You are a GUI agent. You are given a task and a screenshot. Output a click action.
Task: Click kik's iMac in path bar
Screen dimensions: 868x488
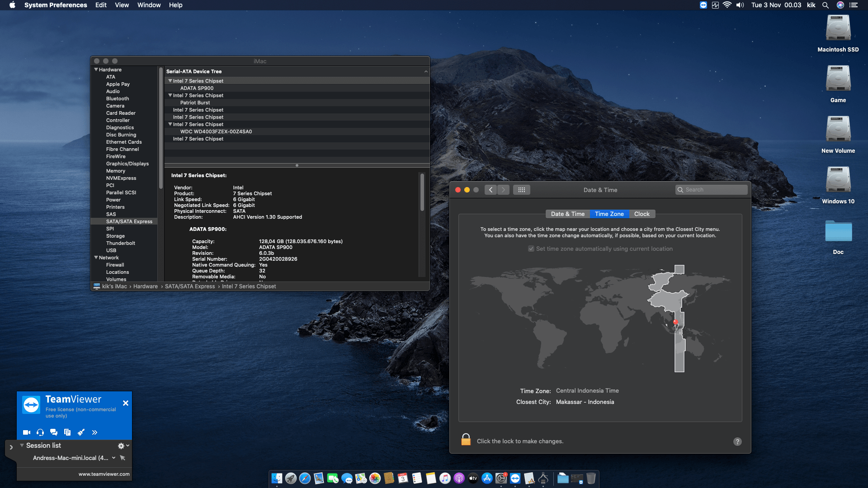[114, 286]
